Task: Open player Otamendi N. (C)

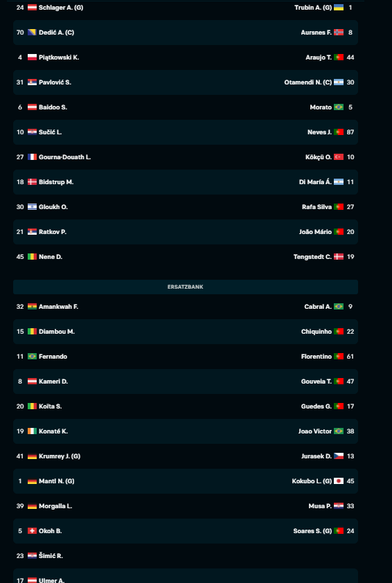Action: pyautogui.click(x=308, y=82)
